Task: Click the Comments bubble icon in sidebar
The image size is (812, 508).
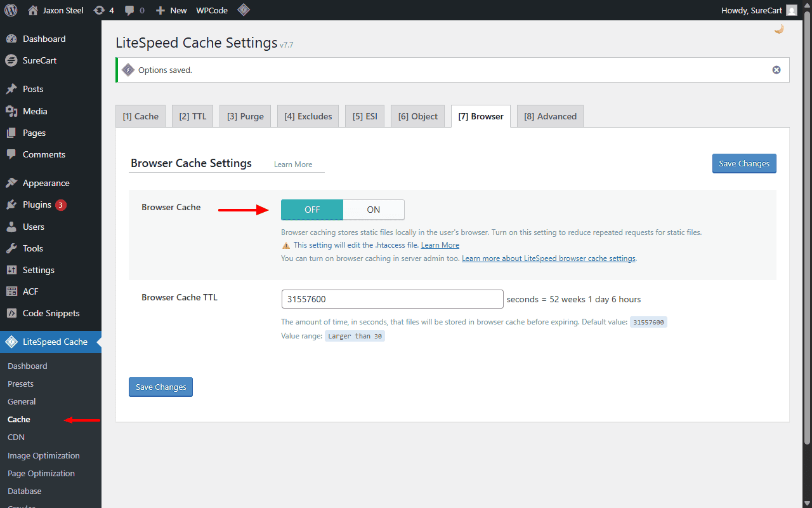Action: 11,154
